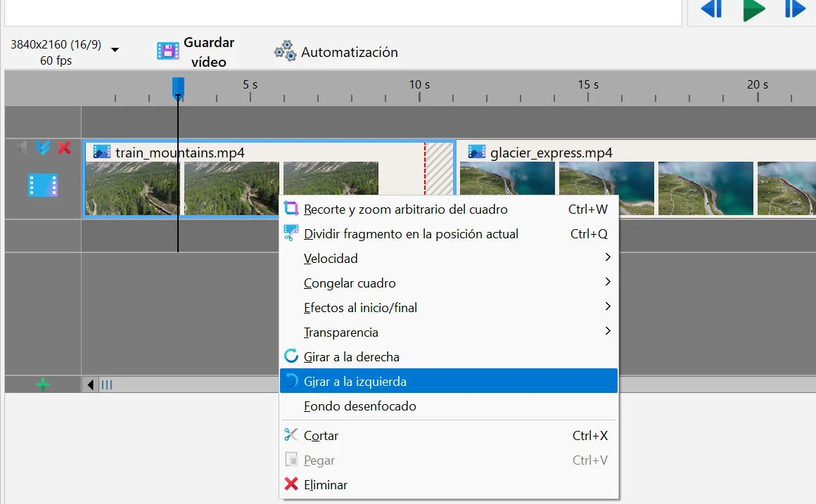Click the 3840x2160 (16/9) resolution text
The image size is (816, 504).
click(56, 44)
